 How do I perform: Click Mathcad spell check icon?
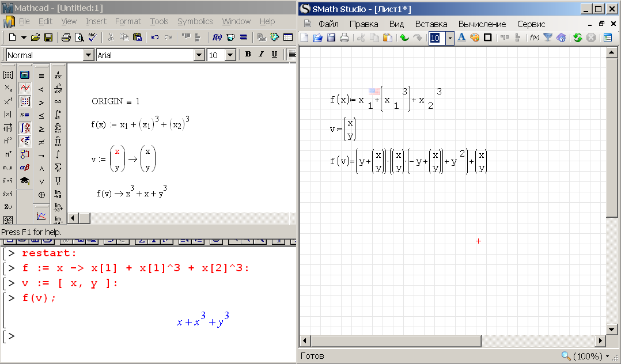(93, 37)
